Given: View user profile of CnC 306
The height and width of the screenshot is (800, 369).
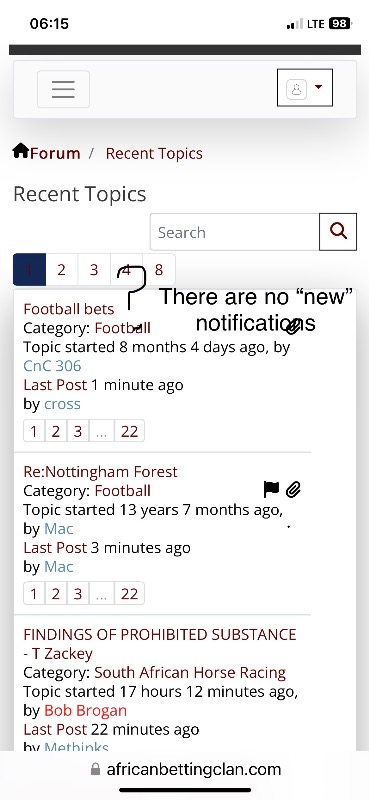Looking at the screenshot, I should (52, 366).
